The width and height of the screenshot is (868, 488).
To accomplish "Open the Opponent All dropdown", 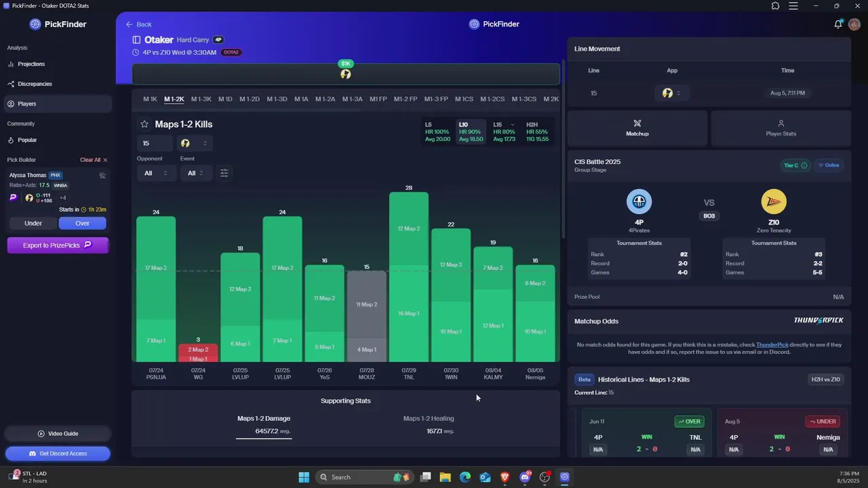I will 156,173.
